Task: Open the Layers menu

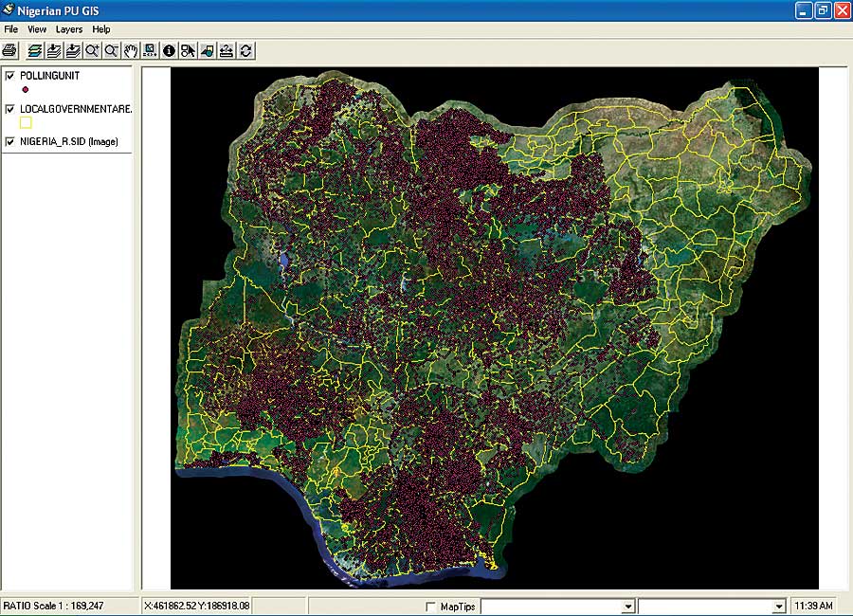Action: (69, 29)
